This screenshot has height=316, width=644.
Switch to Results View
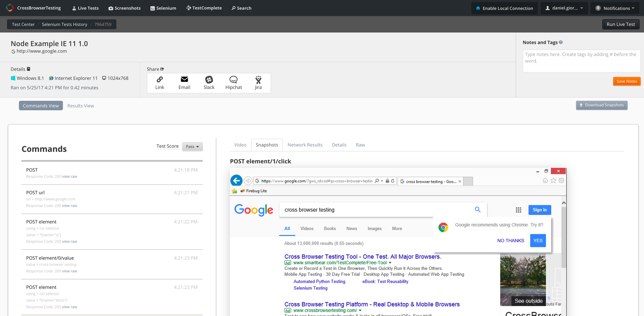click(81, 106)
